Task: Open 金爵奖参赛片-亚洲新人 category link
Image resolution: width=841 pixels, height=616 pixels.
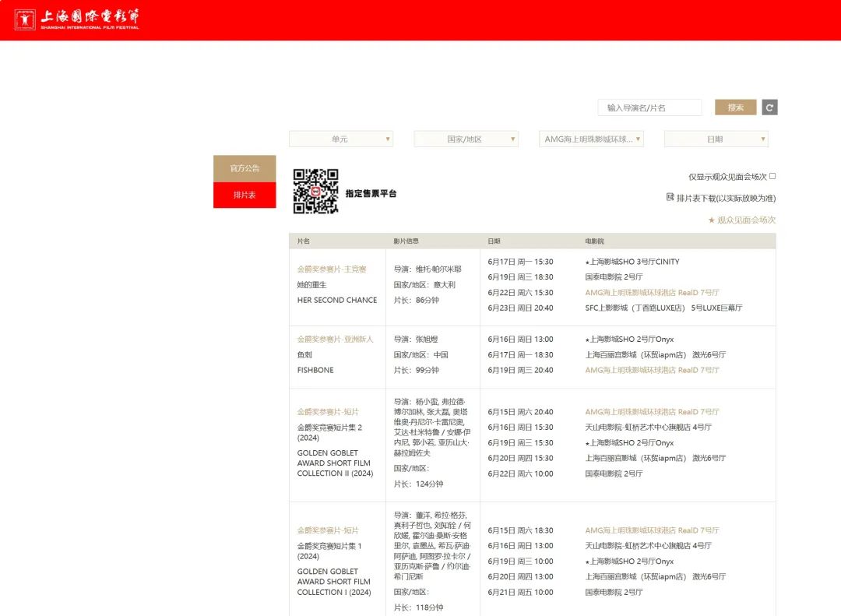Action: point(335,340)
